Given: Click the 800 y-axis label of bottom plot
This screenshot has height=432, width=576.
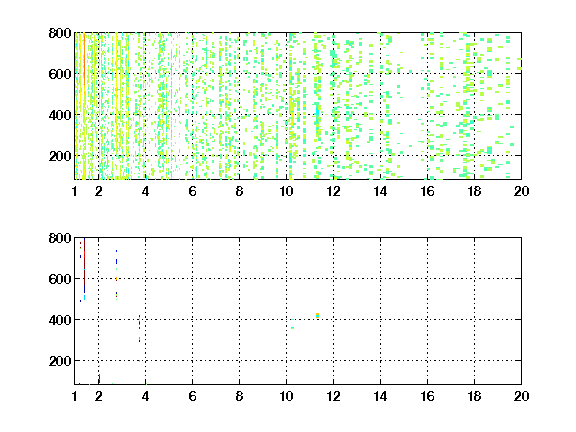Looking at the screenshot, I should point(60,238).
